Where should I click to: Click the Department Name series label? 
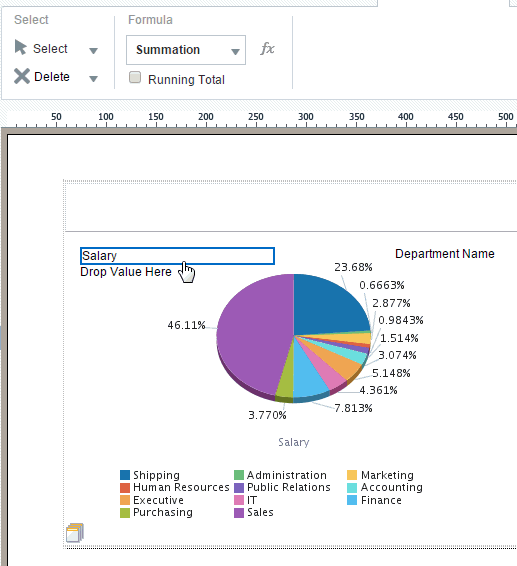tap(444, 254)
